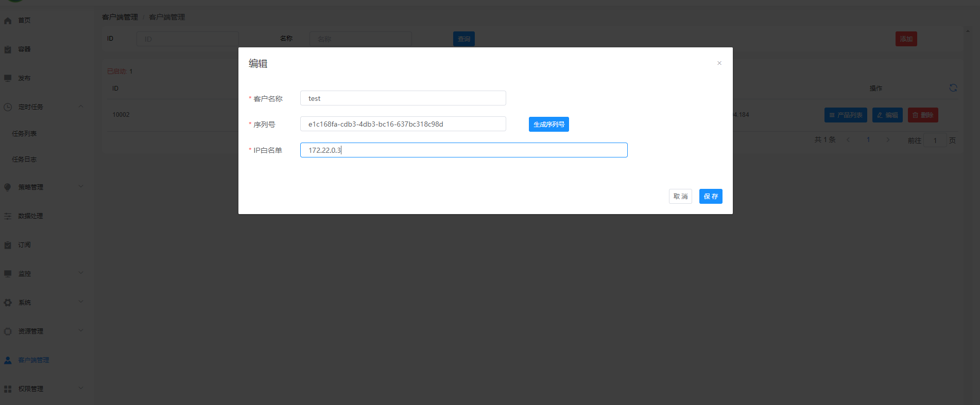
Task: Open the 任务日志 menu item
Action: pyautogui.click(x=24, y=160)
